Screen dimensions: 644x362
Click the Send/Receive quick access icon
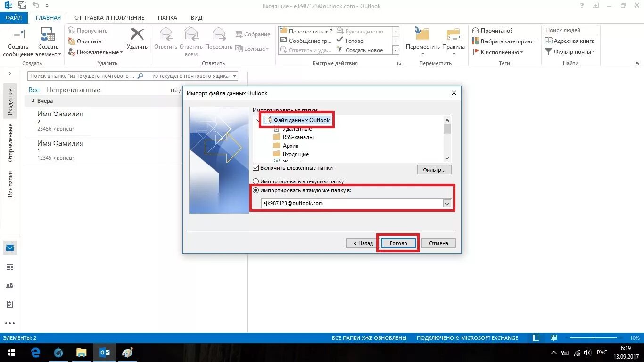21,6
